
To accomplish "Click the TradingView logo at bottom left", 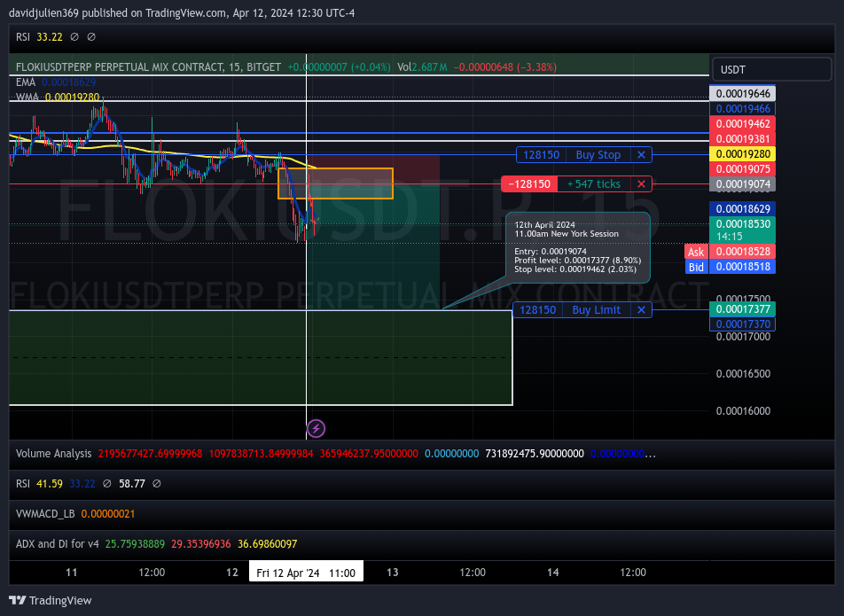I will [x=50, y=600].
